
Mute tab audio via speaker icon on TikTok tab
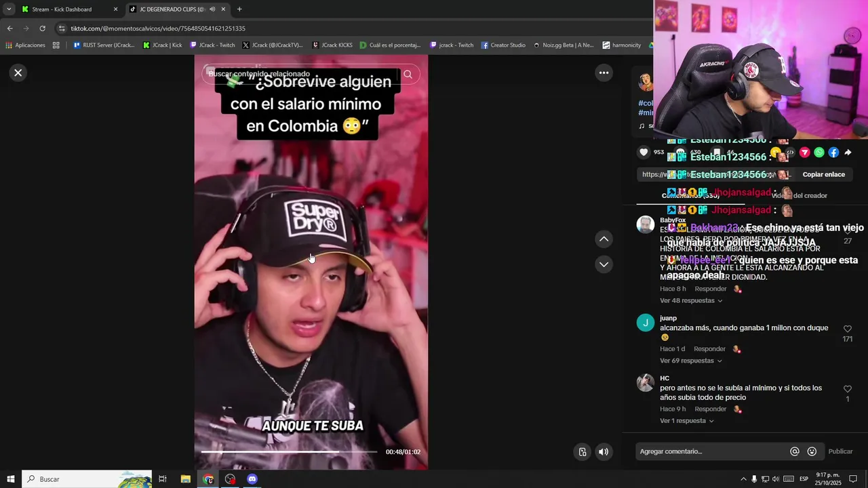212,9
